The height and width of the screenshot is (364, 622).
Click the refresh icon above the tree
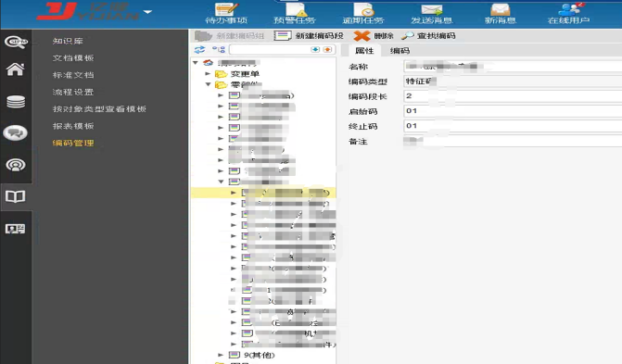tap(199, 50)
